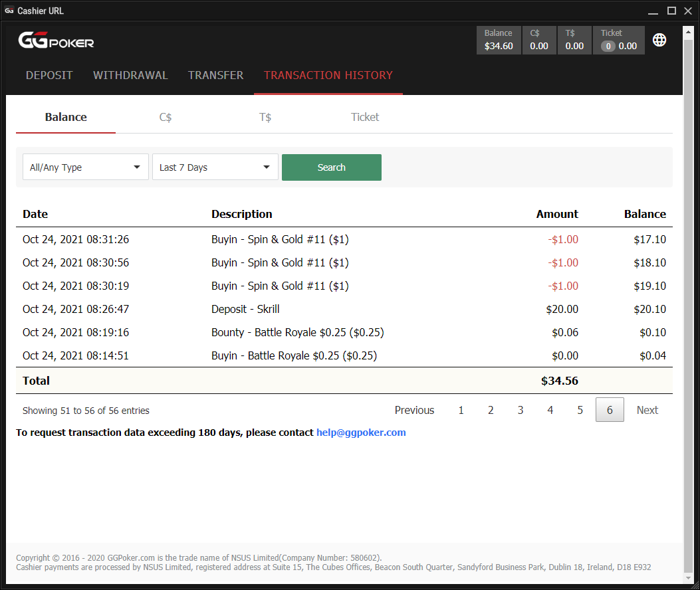Image resolution: width=700 pixels, height=590 pixels.
Task: Jump to page 5 of results
Action: click(580, 410)
